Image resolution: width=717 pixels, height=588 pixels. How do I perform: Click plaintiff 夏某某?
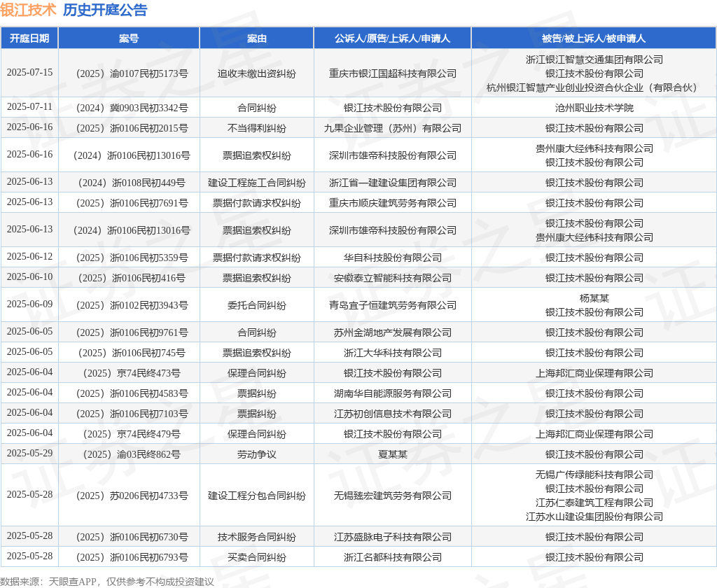pyautogui.click(x=392, y=454)
